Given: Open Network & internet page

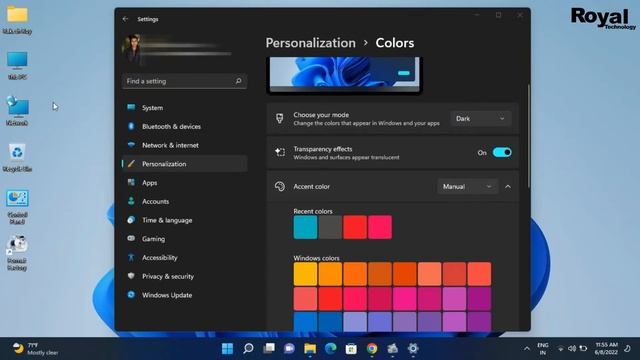Looking at the screenshot, I should click(x=184, y=145).
